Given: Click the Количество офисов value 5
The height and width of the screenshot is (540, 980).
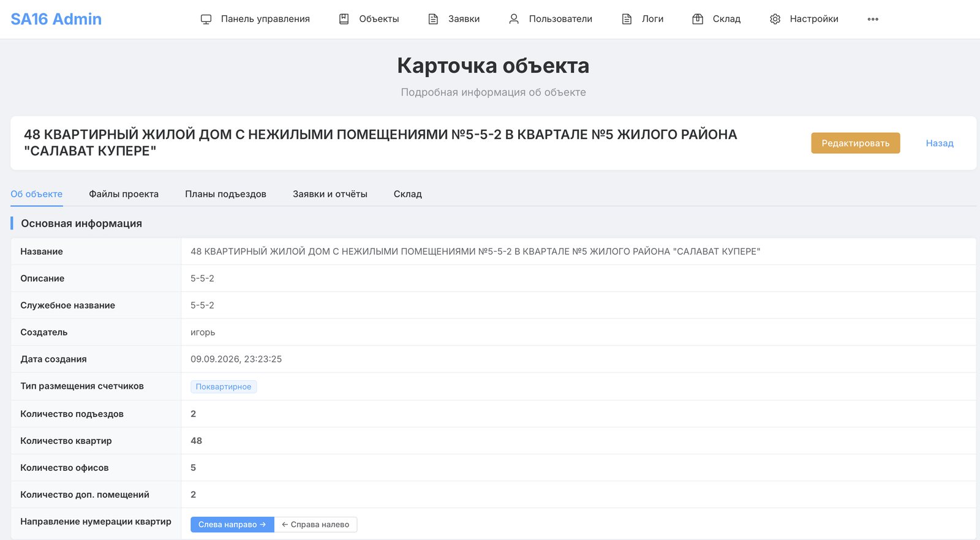Looking at the screenshot, I should click(x=193, y=468).
